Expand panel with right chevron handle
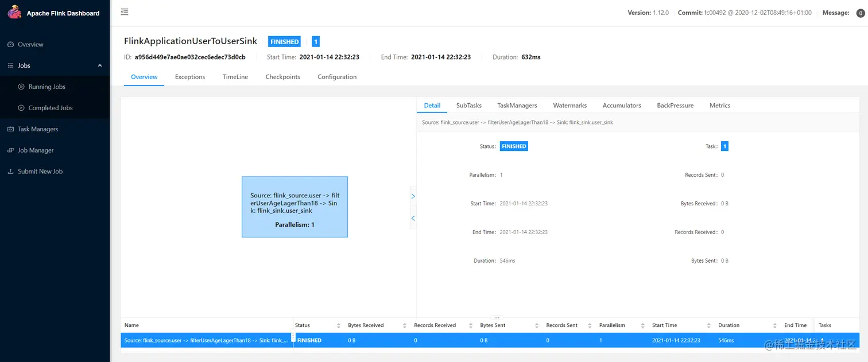The image size is (868, 362). click(413, 196)
